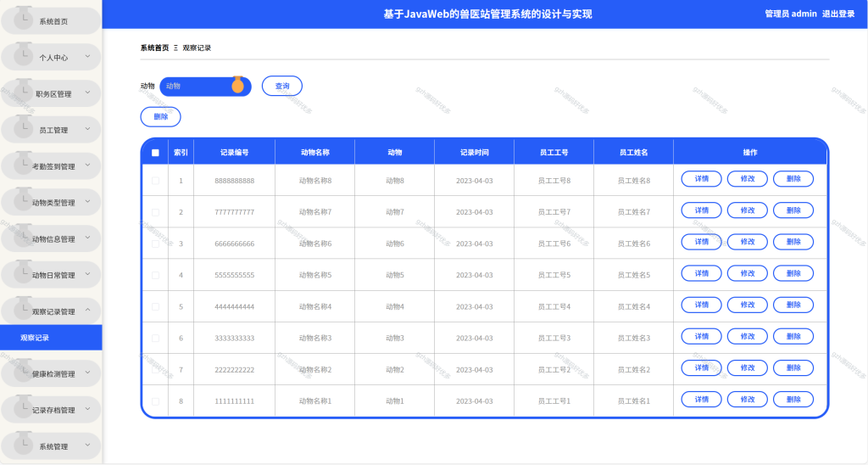Open the 动物信息管理 menu

click(51, 239)
